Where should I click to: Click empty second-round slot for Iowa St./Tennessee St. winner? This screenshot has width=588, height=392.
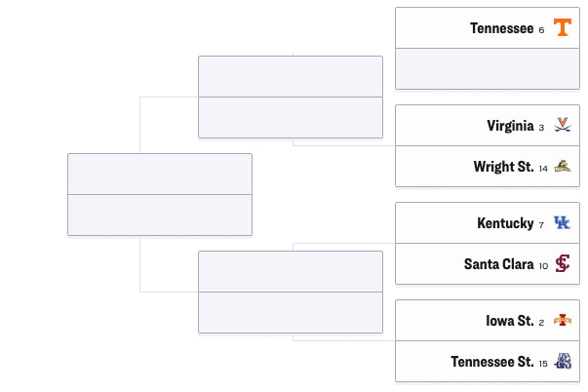[x=290, y=313]
